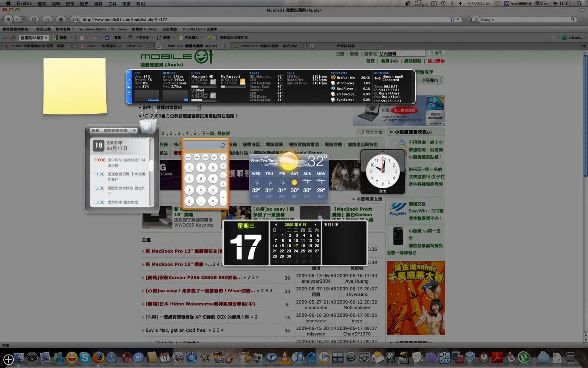Image resolution: width=588 pixels, height=368 pixels.
Task: Click the 發表文章 post button
Action: [x=370, y=132]
